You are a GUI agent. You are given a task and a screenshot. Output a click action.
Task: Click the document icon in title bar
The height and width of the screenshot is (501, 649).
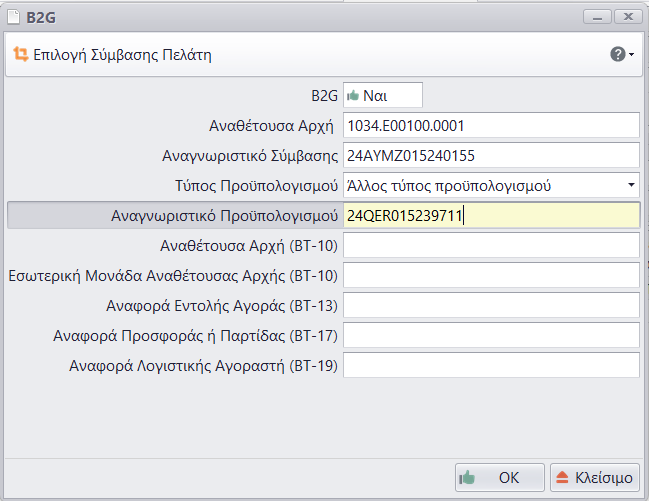(x=15, y=15)
